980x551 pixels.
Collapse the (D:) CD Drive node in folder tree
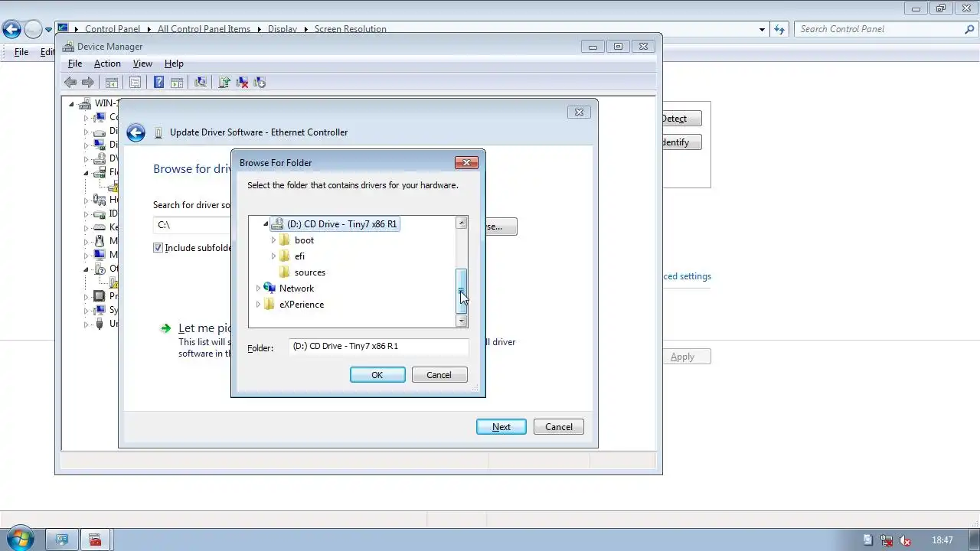266,224
